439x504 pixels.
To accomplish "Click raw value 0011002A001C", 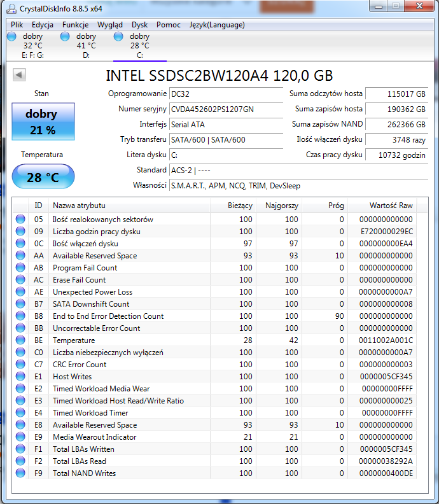I will click(x=386, y=340).
